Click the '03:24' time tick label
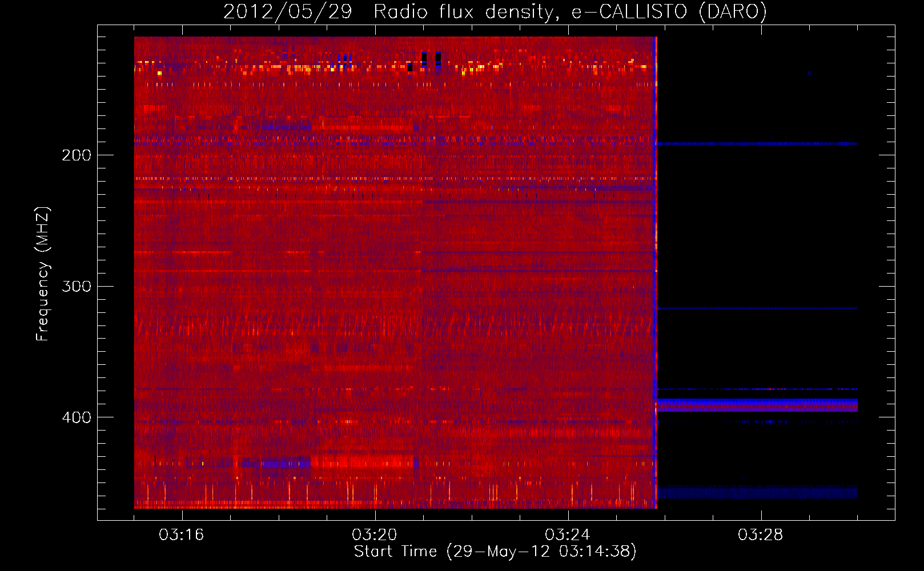Viewport: 924px width, 571px height. tap(568, 535)
